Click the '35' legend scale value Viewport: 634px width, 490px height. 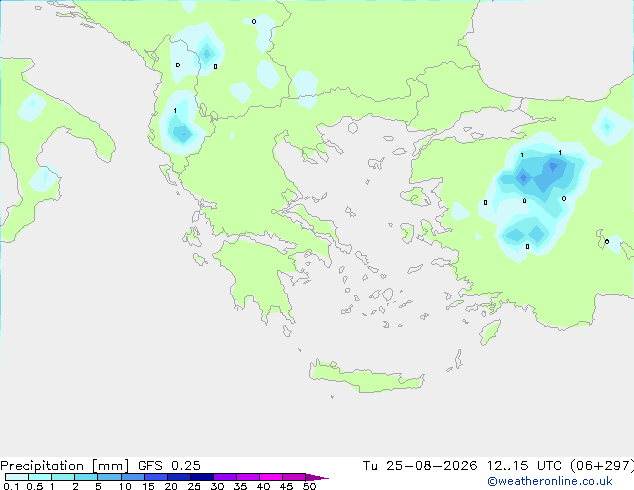click(x=240, y=486)
